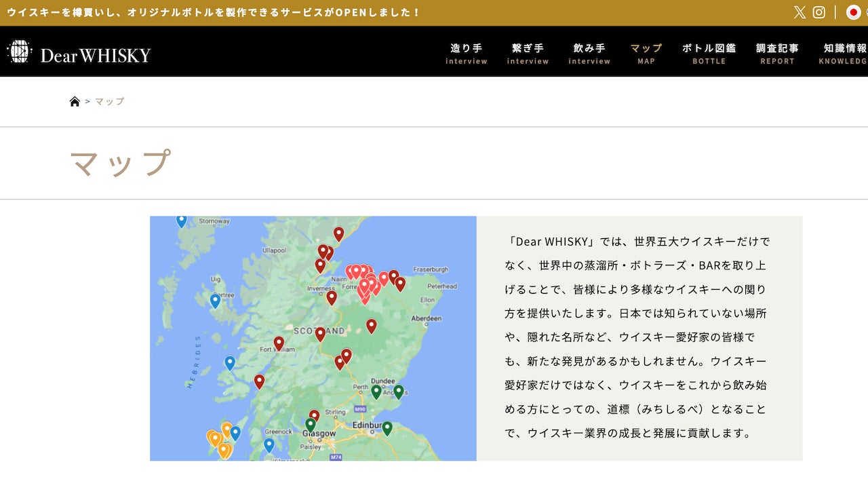
Task: Click the Aberdeen city label
Action: click(x=426, y=318)
